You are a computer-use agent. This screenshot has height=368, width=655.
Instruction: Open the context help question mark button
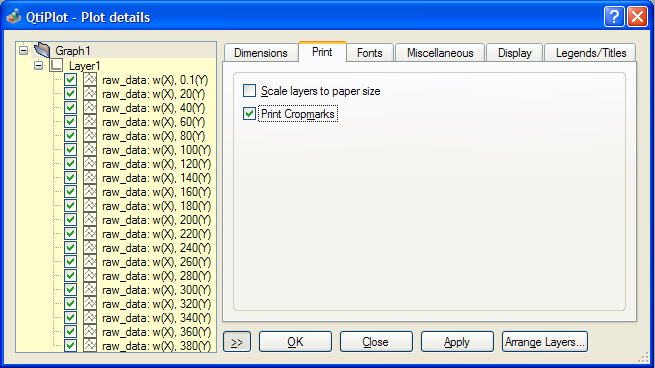tap(614, 17)
